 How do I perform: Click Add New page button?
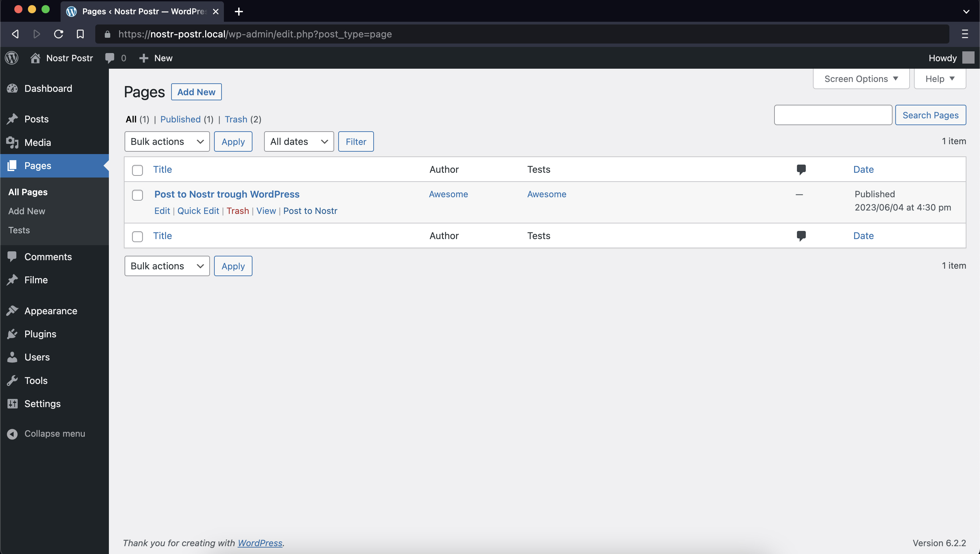pos(195,92)
